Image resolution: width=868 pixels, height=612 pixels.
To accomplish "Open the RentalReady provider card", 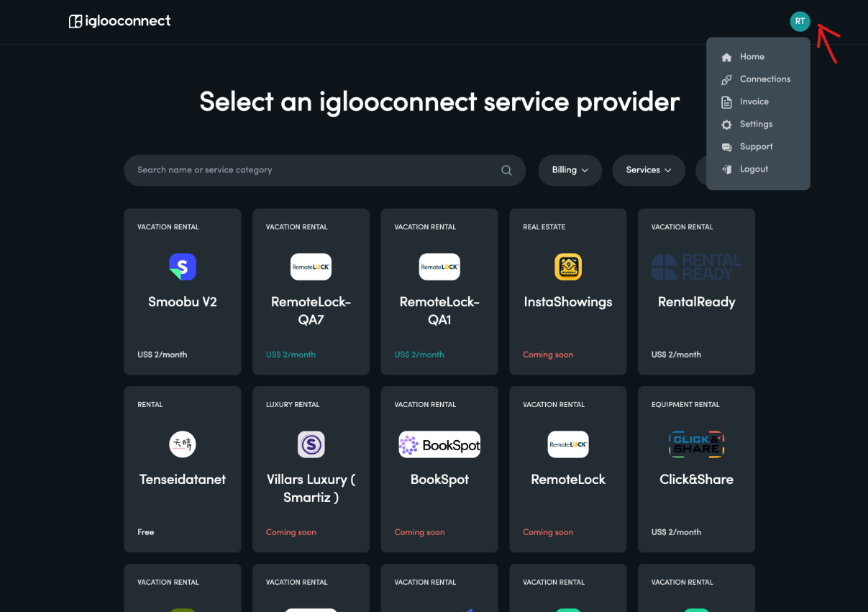I will [696, 291].
